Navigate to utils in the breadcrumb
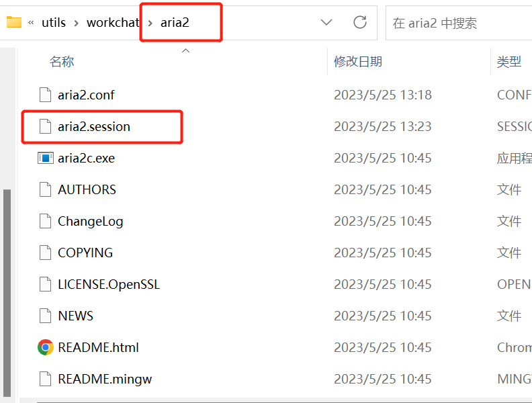Screen dimensions: 532x403 [54, 22]
